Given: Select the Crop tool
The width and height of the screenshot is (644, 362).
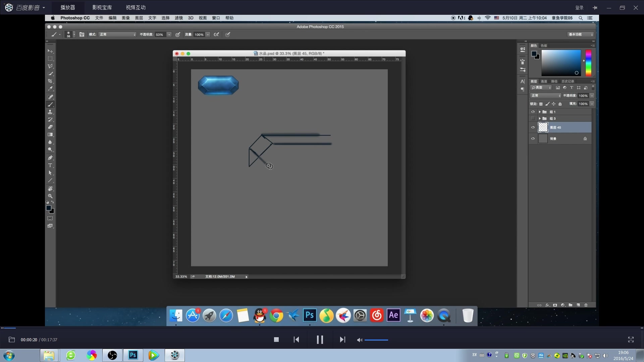Looking at the screenshot, I should (50, 81).
